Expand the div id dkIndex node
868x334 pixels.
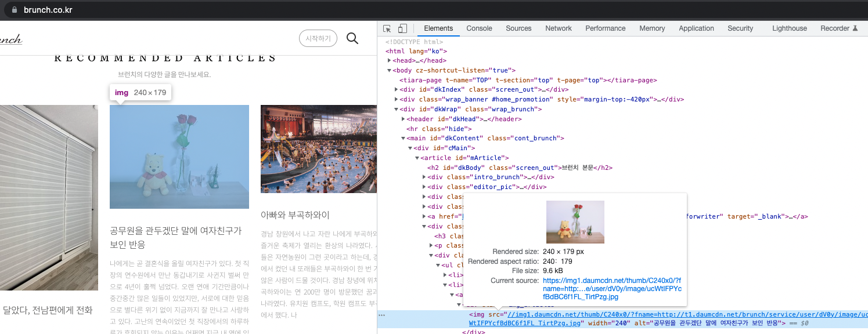(x=396, y=89)
